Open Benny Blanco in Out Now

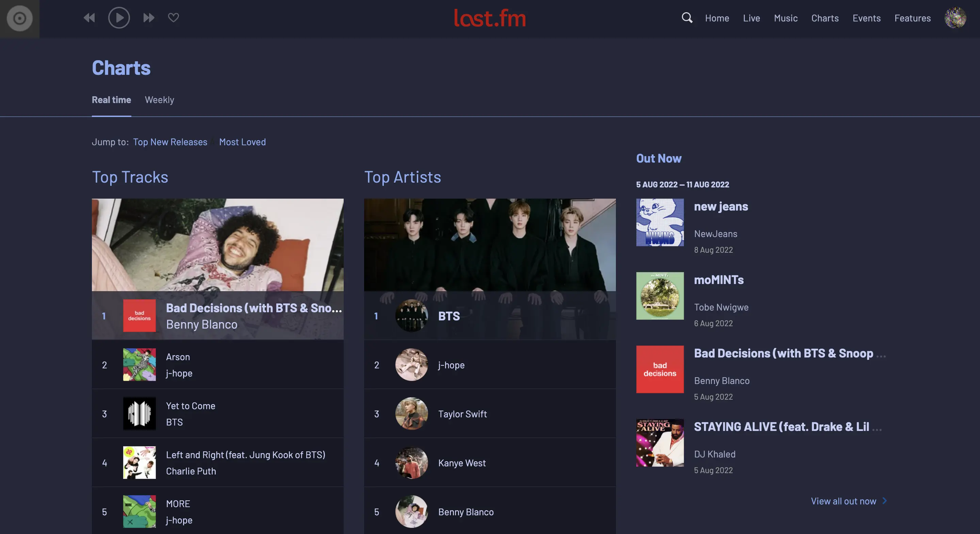click(722, 381)
